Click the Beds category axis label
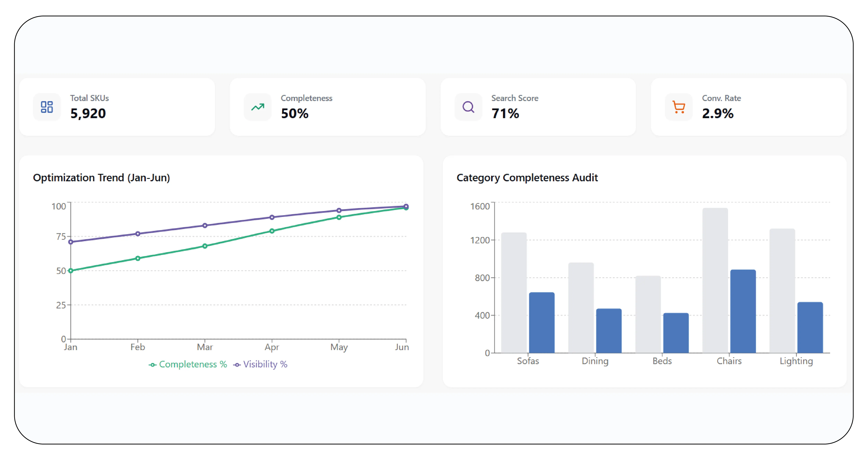Viewport: 868px width, 457px height. [x=662, y=361]
